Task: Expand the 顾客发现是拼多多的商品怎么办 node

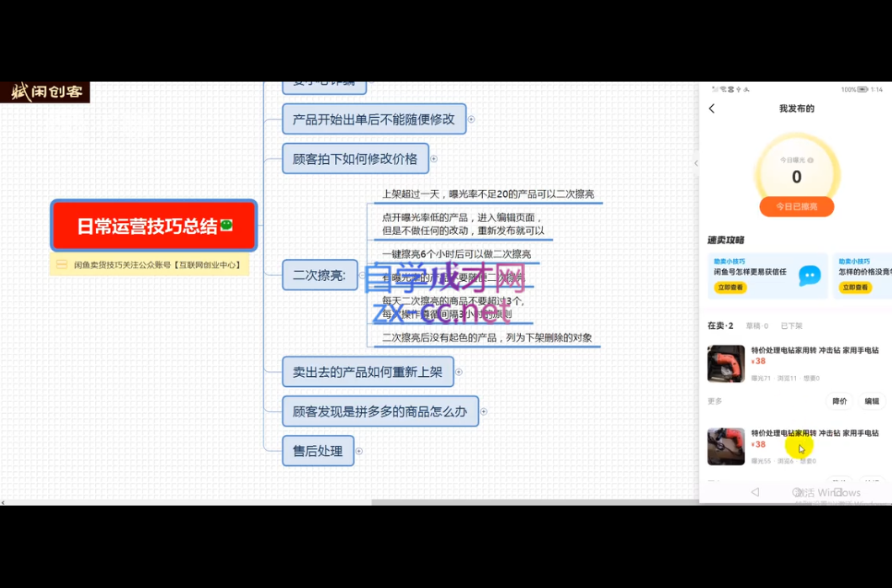Action: click(484, 412)
